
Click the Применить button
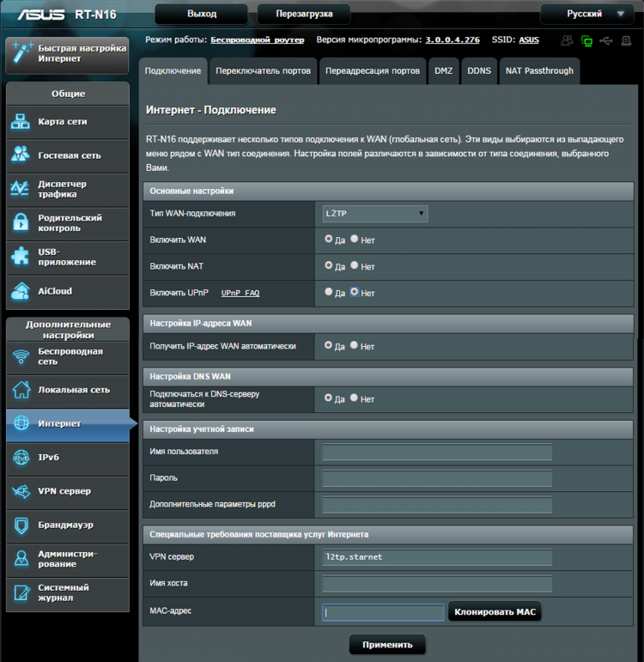point(387,645)
